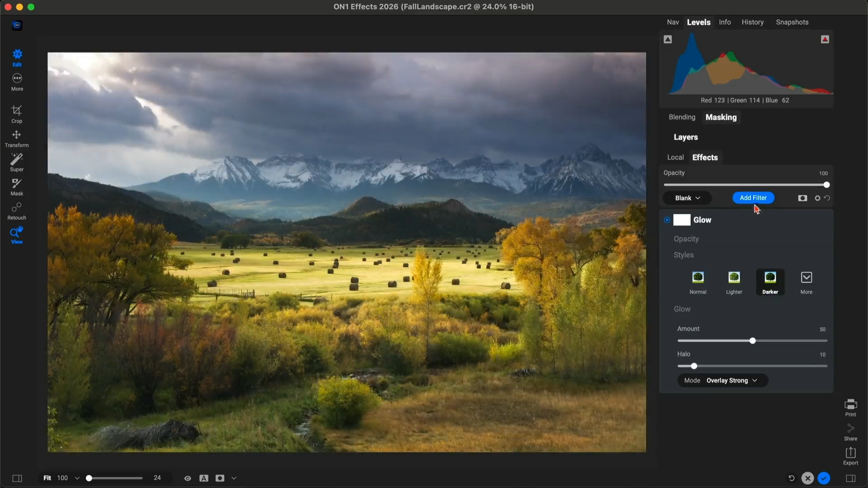The image size is (868, 488).
Task: Switch to the History tab
Action: (x=752, y=22)
